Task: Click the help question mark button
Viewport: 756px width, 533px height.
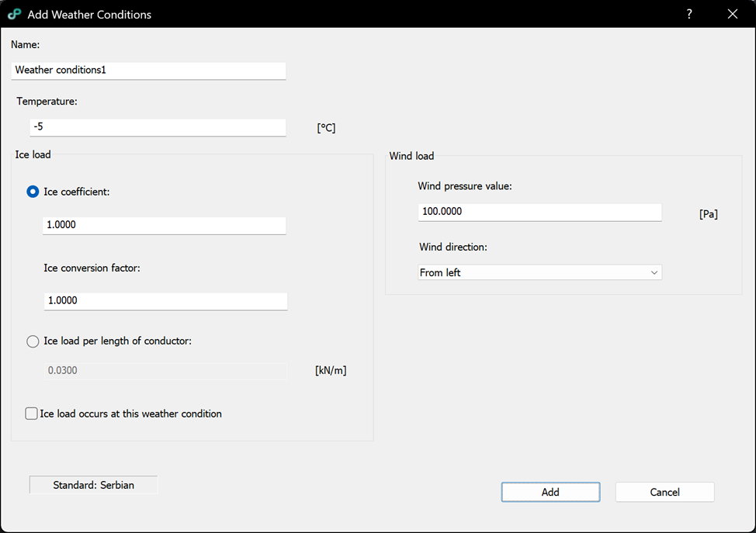Action: coord(688,14)
